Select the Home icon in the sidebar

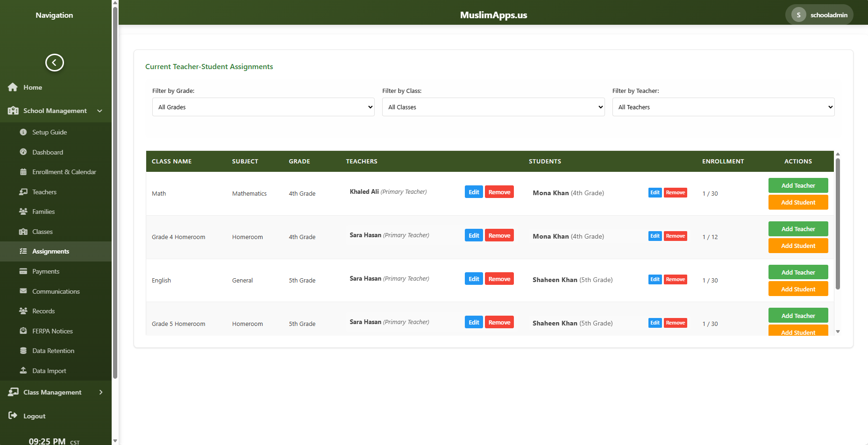(x=13, y=87)
